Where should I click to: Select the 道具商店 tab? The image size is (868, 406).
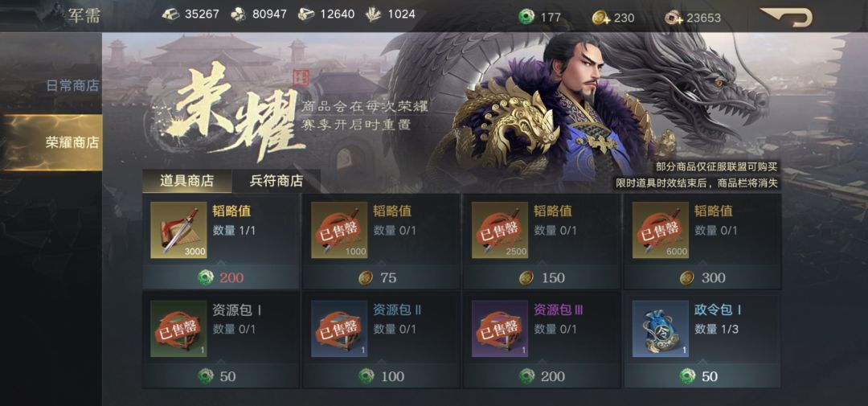[x=187, y=181]
